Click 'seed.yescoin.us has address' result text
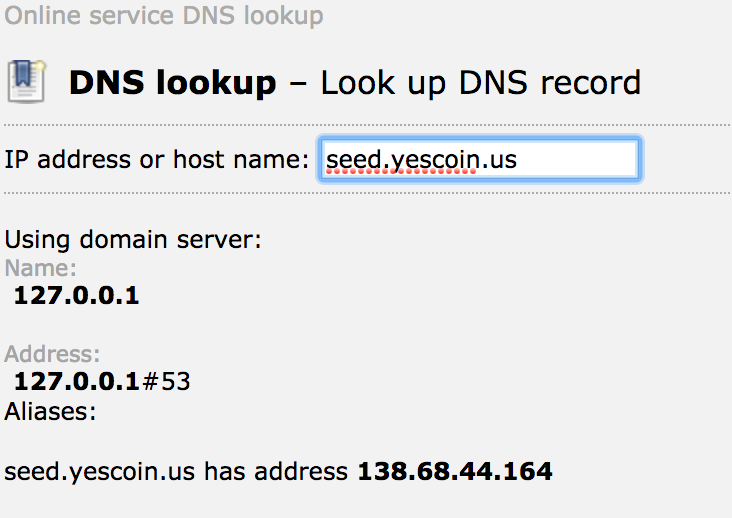 tap(176, 471)
